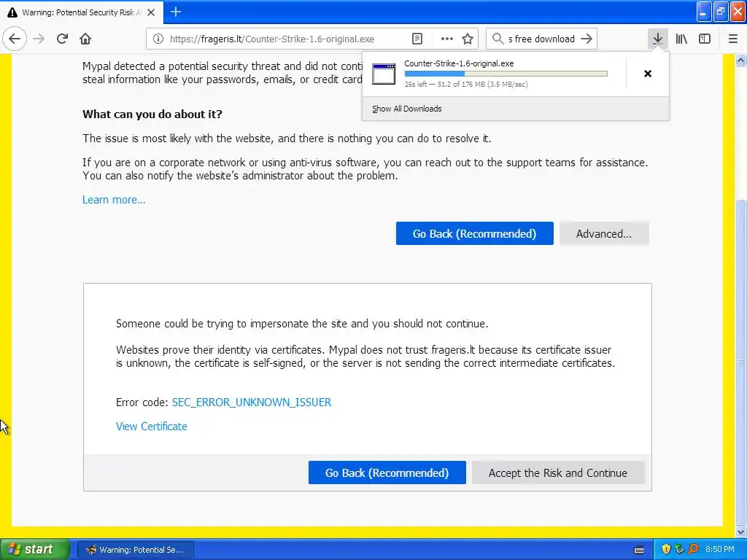Open the Windows Start menu

click(x=34, y=549)
